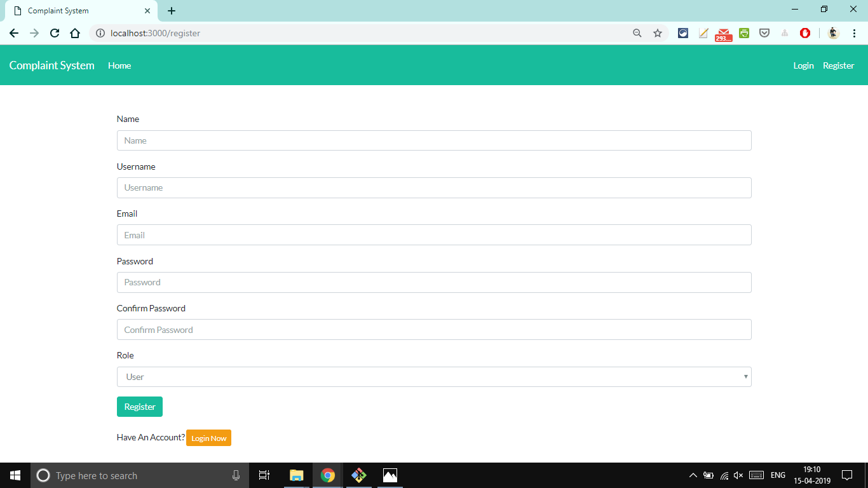
Task: Click the Name field label
Action: pos(128,119)
